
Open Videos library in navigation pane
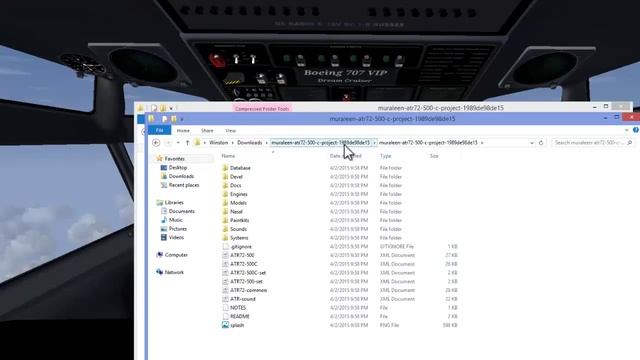176,238
